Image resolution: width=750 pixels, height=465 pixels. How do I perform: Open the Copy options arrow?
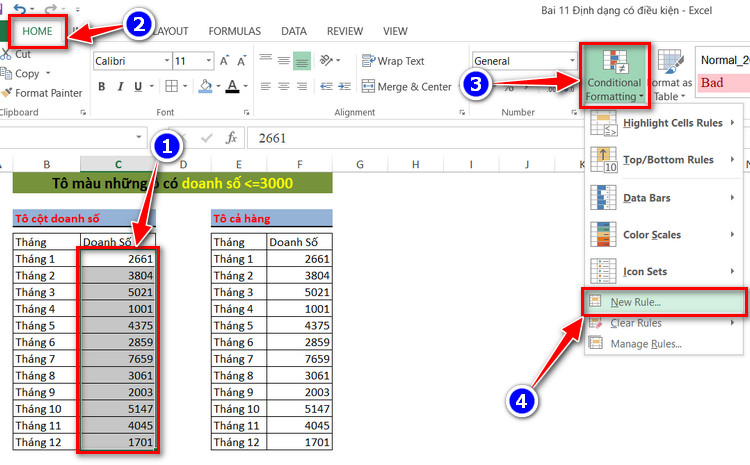click(x=48, y=73)
